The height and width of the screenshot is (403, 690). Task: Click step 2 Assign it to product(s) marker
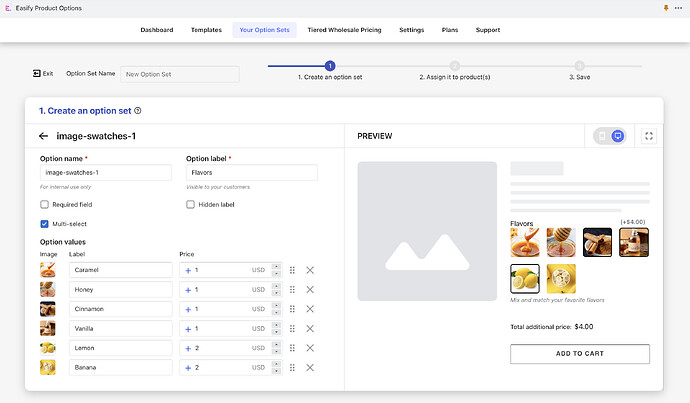[455, 66]
